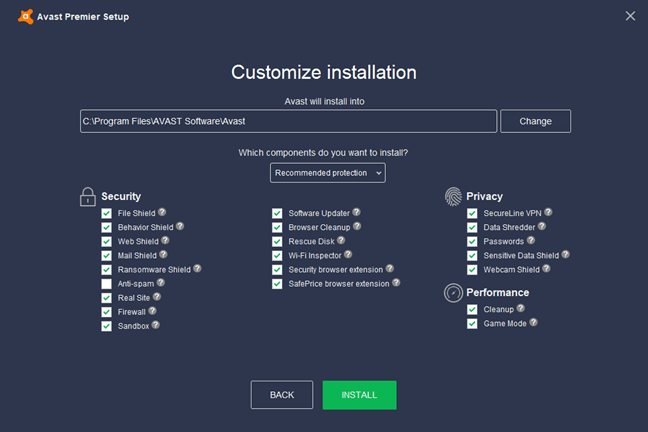This screenshot has width=648, height=432.
Task: Uncheck the Browser Cleanup component
Action: coord(277,227)
